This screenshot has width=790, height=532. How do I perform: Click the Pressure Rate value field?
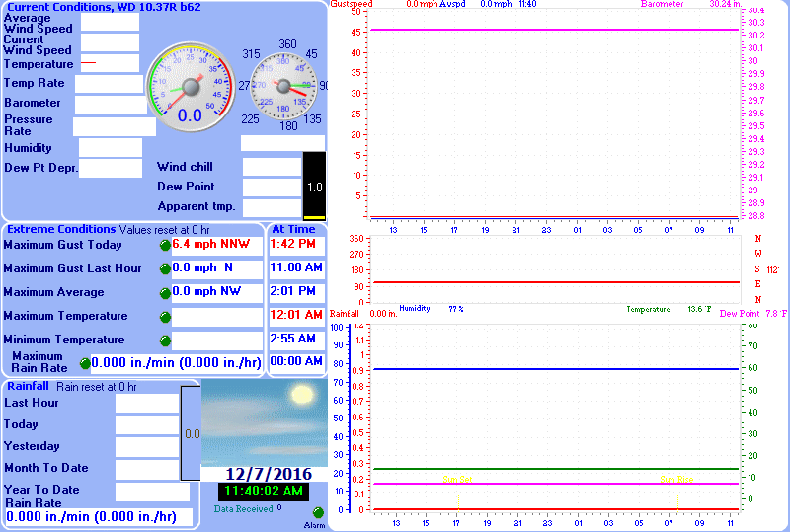click(115, 127)
